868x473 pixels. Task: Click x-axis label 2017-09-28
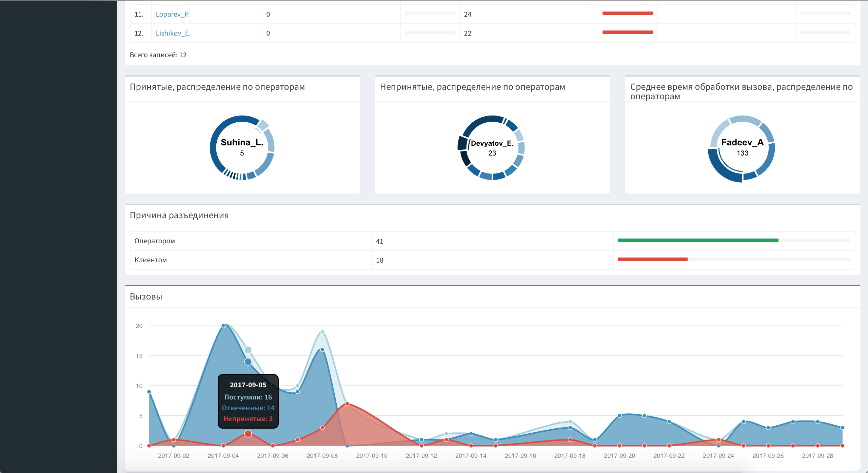(x=817, y=456)
